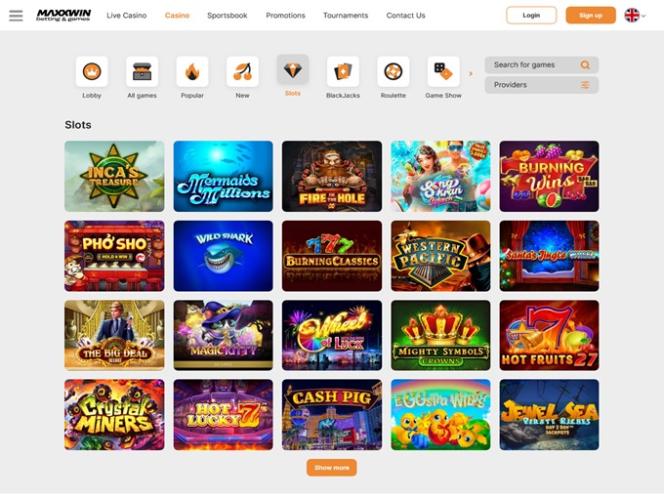The width and height of the screenshot is (664, 499).
Task: Open the Sportsbook menu item
Action: pos(227,15)
